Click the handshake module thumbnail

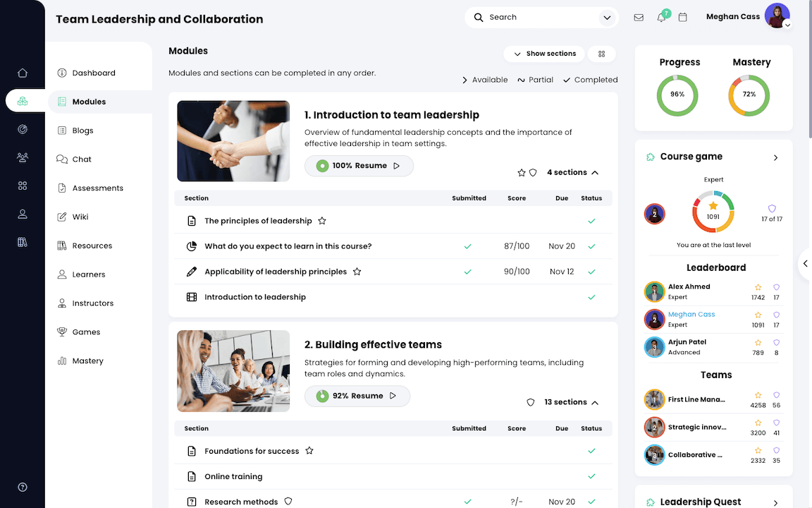(233, 141)
